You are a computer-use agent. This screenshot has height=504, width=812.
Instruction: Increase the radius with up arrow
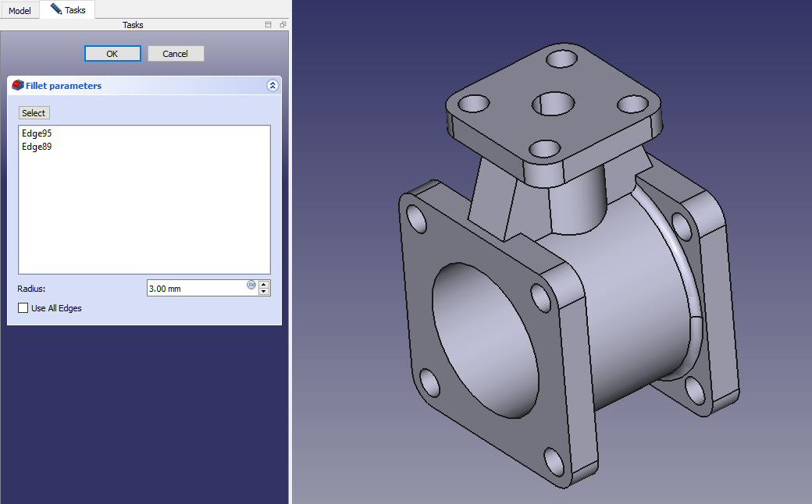pos(264,284)
